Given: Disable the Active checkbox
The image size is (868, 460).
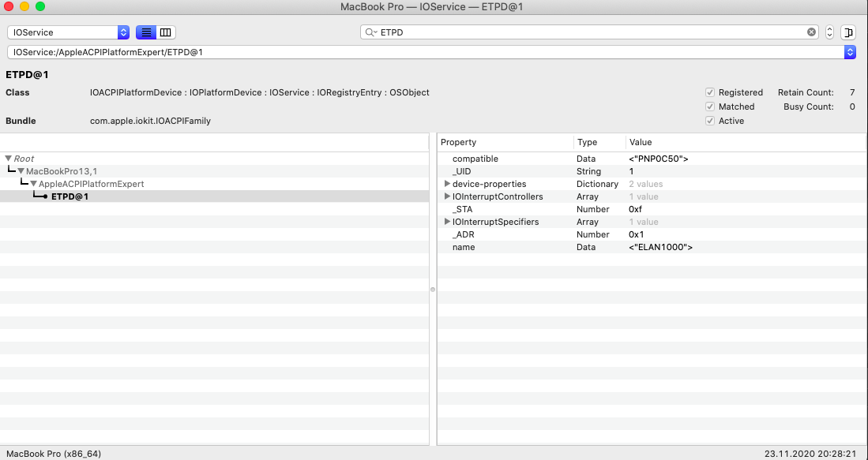Looking at the screenshot, I should click(710, 120).
